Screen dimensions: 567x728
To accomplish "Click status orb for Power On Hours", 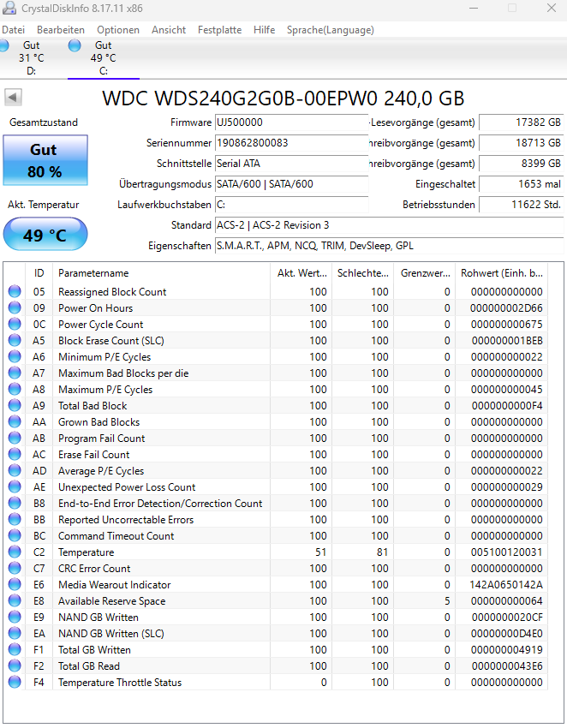I will tap(15, 307).
